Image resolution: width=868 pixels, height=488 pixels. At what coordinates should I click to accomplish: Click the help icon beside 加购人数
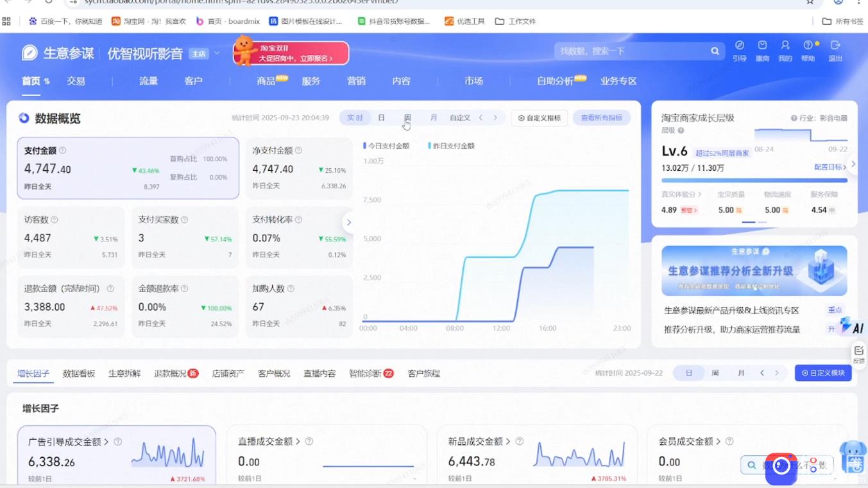coord(291,289)
